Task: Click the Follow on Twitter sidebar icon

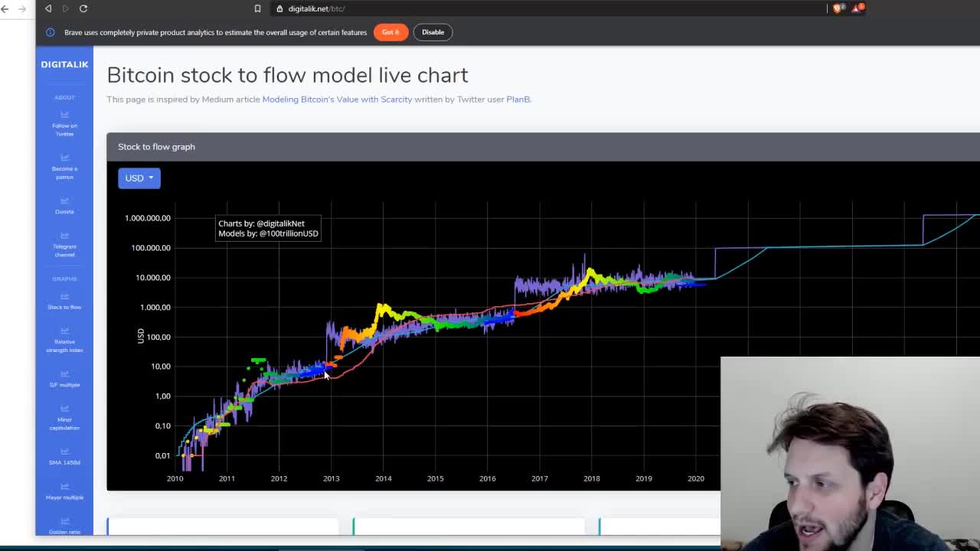Action: click(x=64, y=115)
